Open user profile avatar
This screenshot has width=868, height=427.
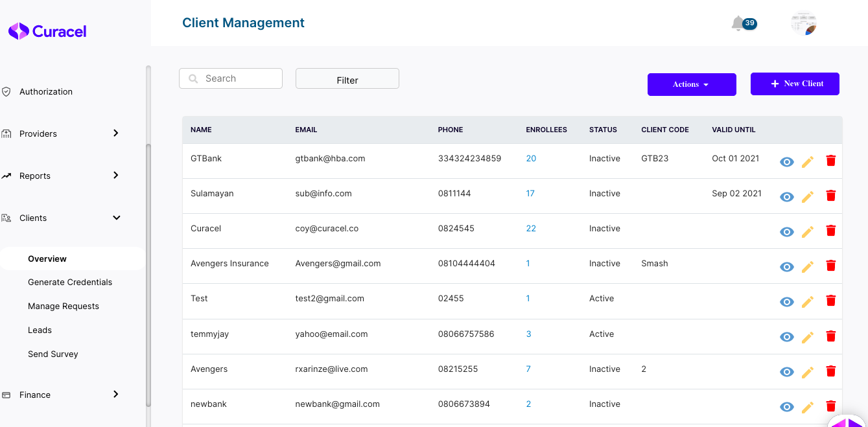[x=804, y=23]
